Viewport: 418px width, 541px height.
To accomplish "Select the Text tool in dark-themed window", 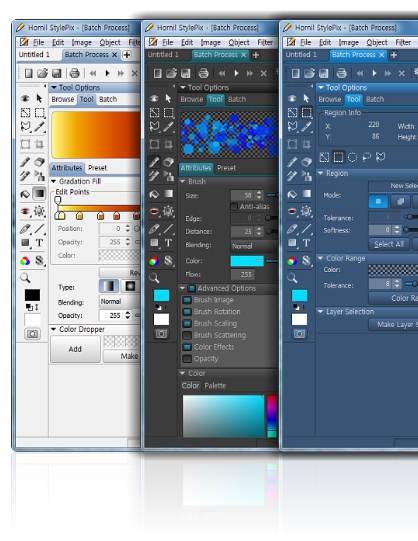I will 168,243.
